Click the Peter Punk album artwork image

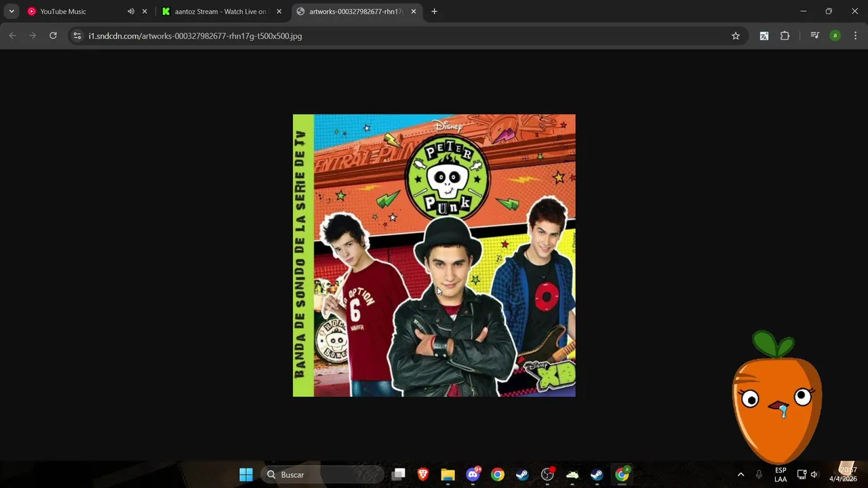click(434, 256)
